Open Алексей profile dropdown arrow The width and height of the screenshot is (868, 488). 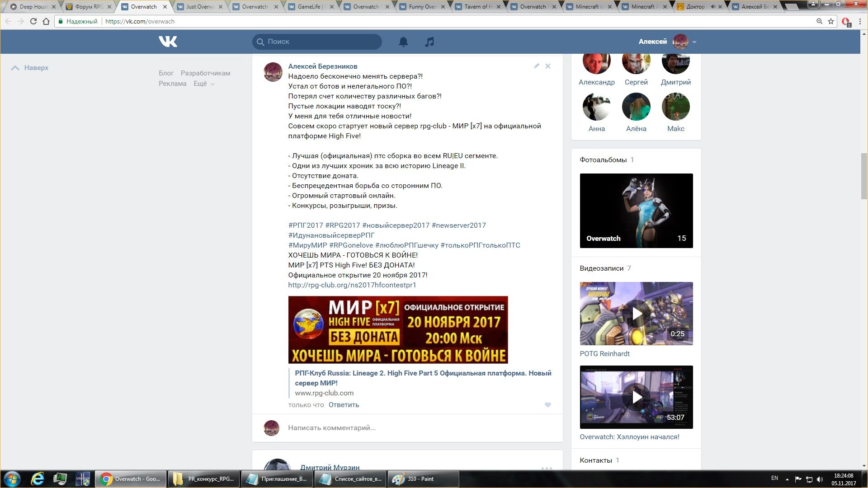click(694, 42)
